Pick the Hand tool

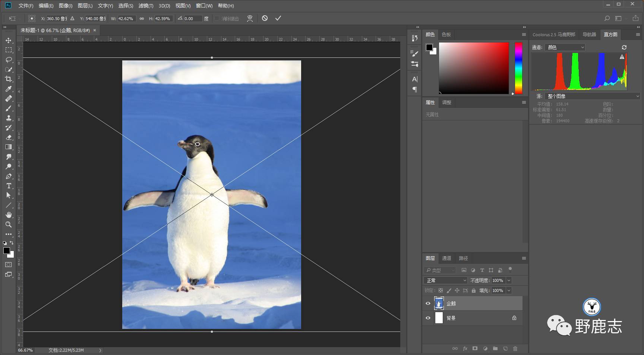click(x=9, y=215)
